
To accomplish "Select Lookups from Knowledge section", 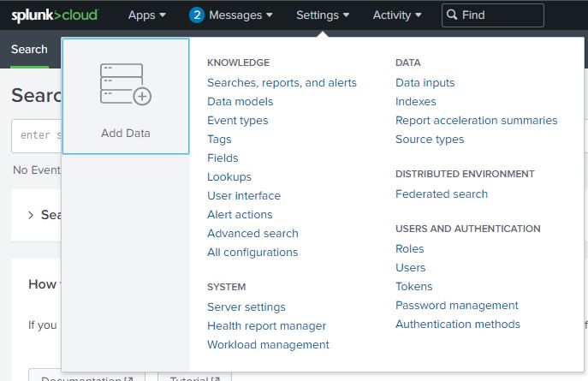I will pos(229,177).
